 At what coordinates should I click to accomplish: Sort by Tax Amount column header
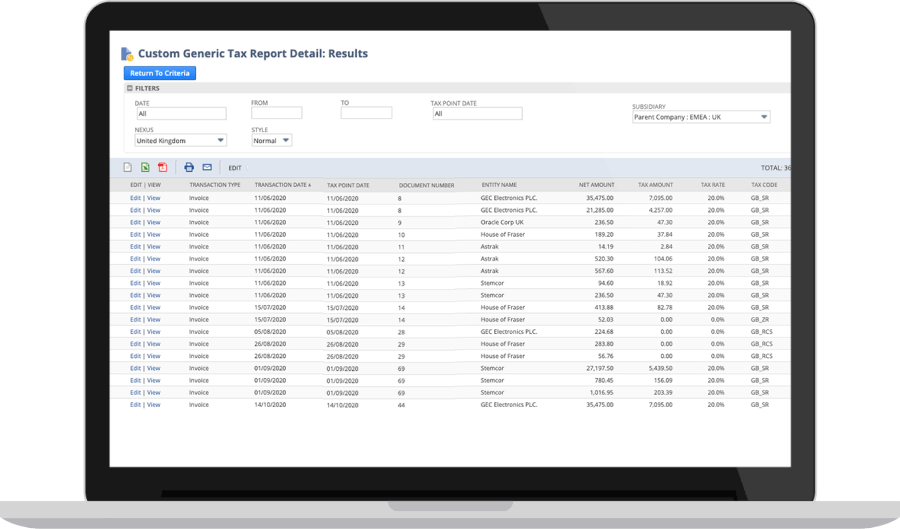pos(655,185)
